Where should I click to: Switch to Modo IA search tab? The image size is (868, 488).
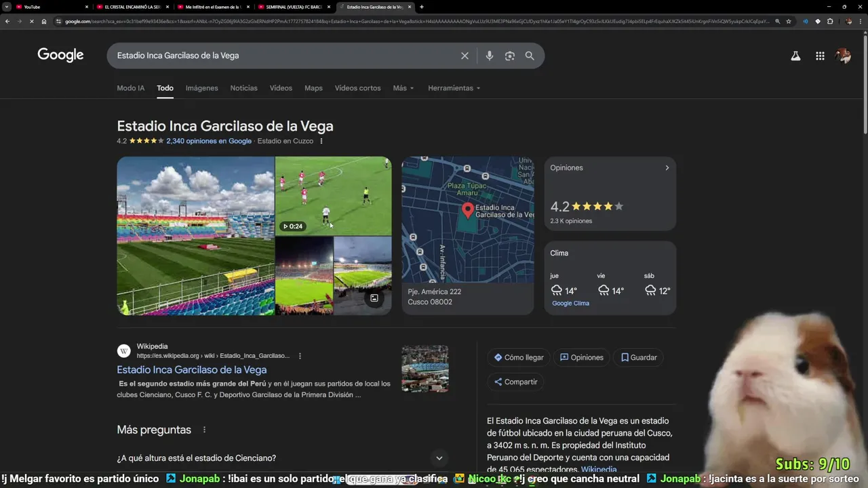coord(131,88)
